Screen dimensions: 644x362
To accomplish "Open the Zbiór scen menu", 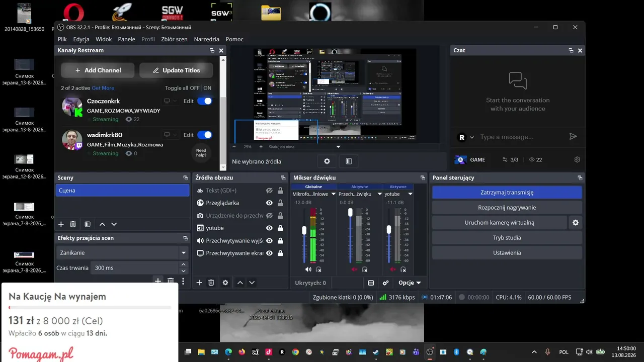I will click(x=174, y=39).
